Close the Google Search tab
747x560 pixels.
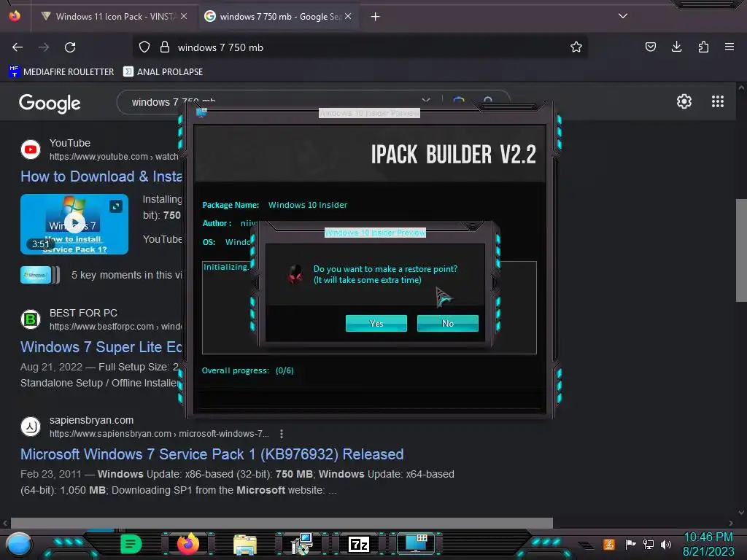click(x=348, y=16)
